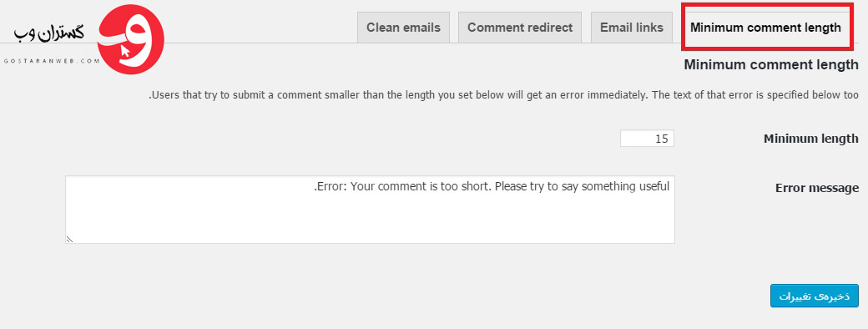Click blank space below the error message text
Viewport: 868px width, 329px height.
pos(370,219)
